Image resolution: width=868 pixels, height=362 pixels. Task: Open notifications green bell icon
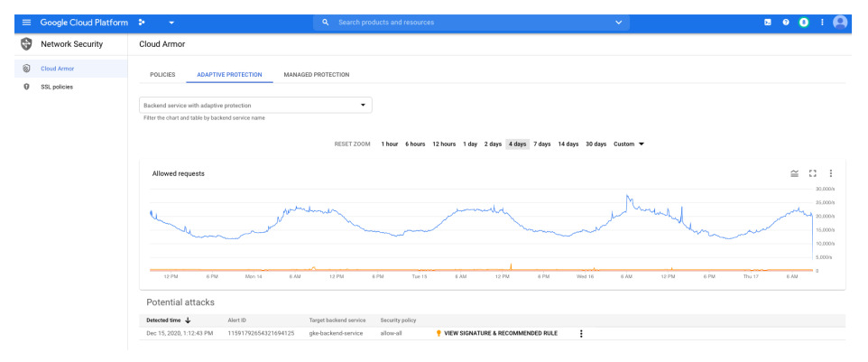point(804,23)
